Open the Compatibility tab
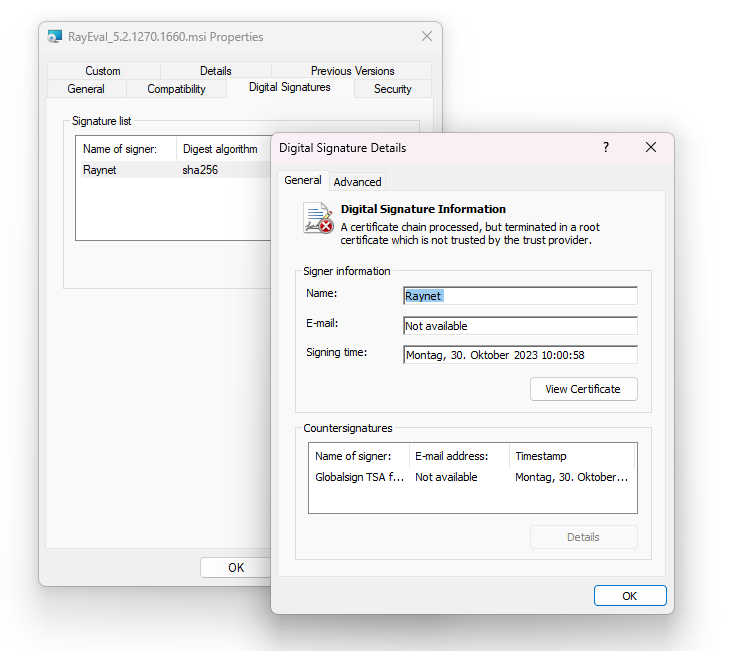Image resolution: width=735 pixels, height=651 pixels. point(176,89)
